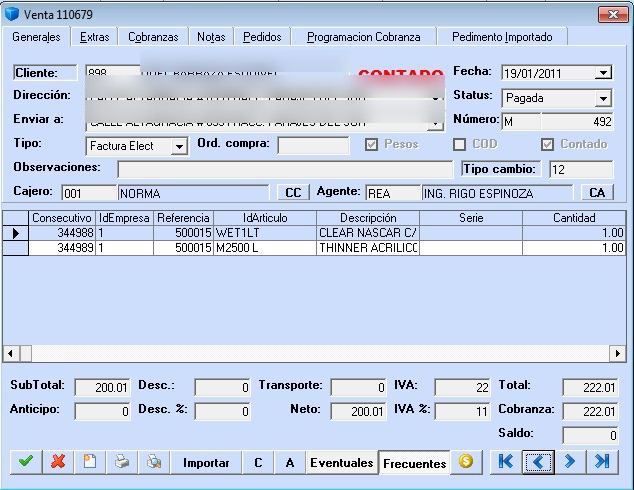Open the Programacion Cobranza tab
This screenshot has height=490, width=634.
(x=363, y=37)
